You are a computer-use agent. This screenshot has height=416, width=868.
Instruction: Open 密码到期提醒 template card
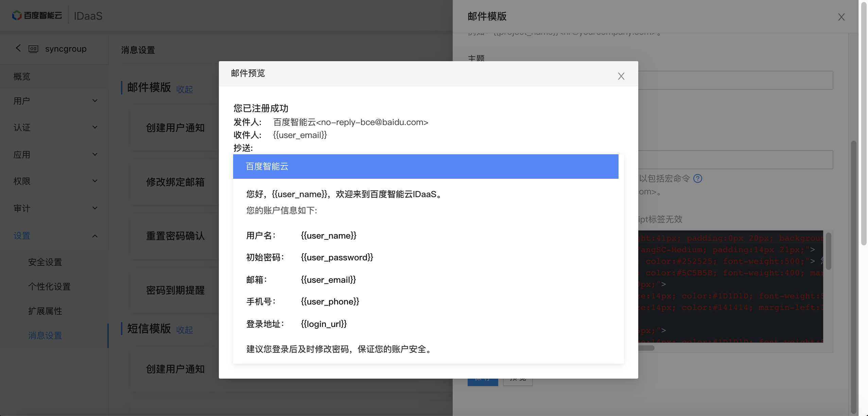175,290
